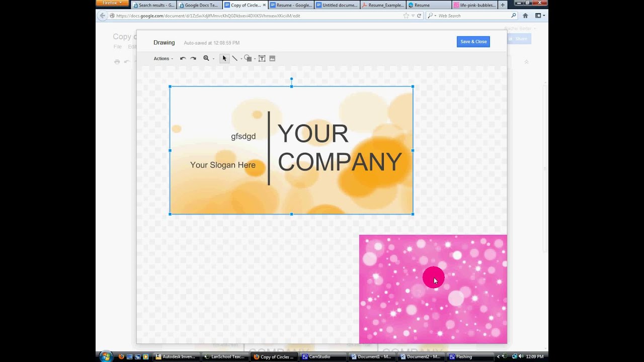Expand the Line tool dropdown arrow
This screenshot has width=644, height=362.
click(241, 59)
